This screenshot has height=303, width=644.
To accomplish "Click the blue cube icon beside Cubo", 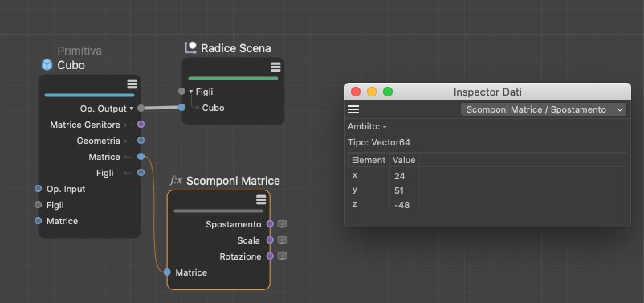I will [47, 65].
